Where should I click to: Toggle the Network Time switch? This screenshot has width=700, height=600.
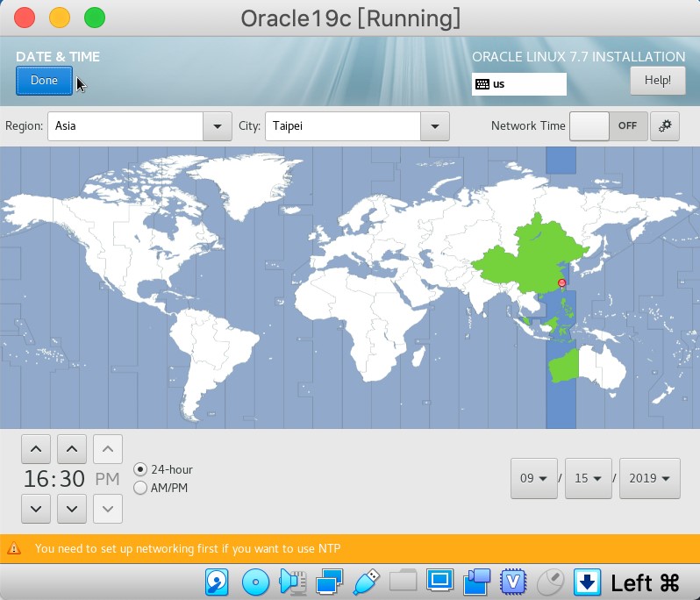tap(609, 126)
